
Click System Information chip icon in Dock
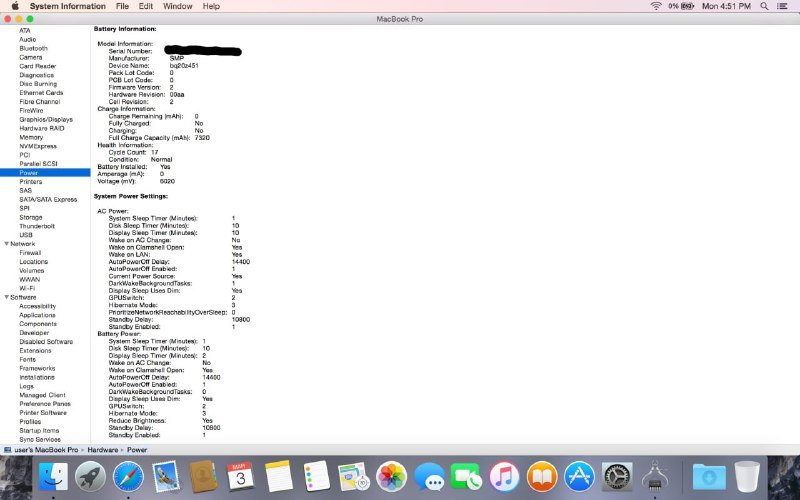(655, 477)
